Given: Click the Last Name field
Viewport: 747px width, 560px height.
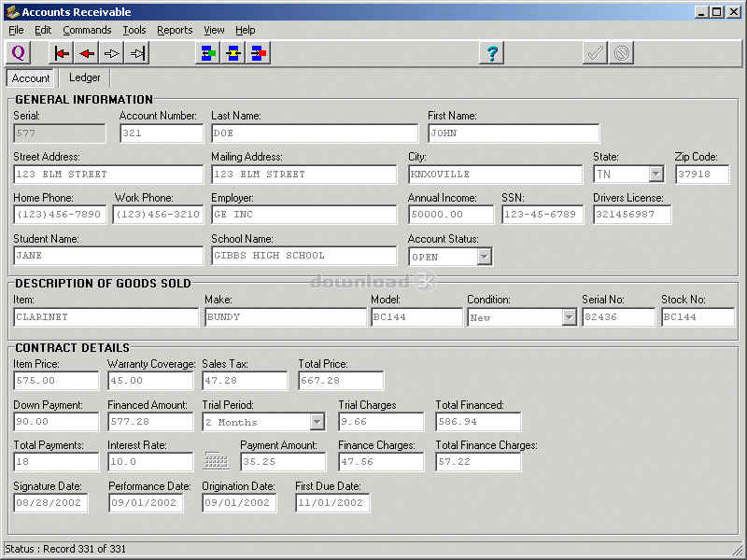Looking at the screenshot, I should coord(314,133).
